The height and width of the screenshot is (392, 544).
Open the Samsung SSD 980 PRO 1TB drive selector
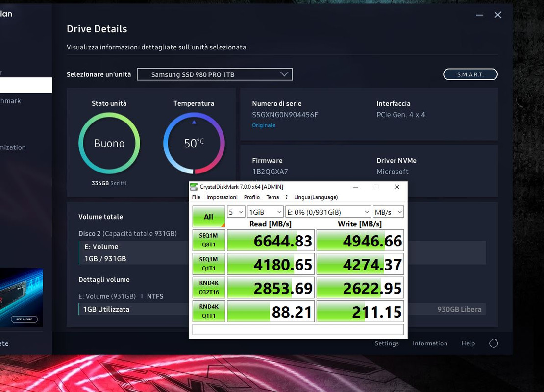215,74
